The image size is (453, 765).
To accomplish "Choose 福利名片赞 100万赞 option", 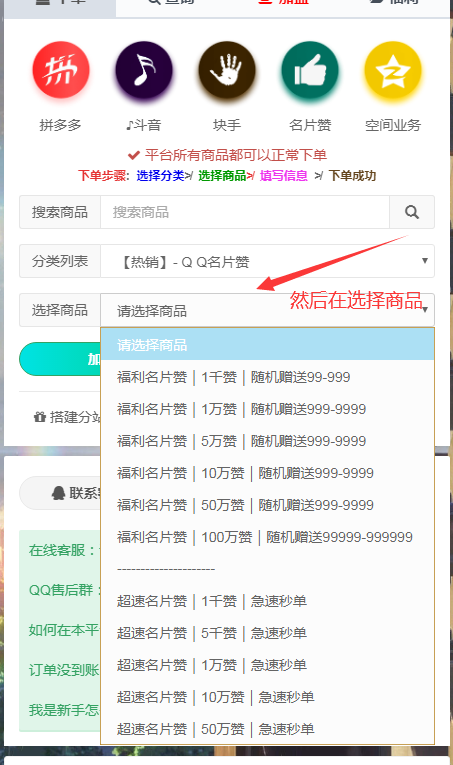I will point(267,537).
